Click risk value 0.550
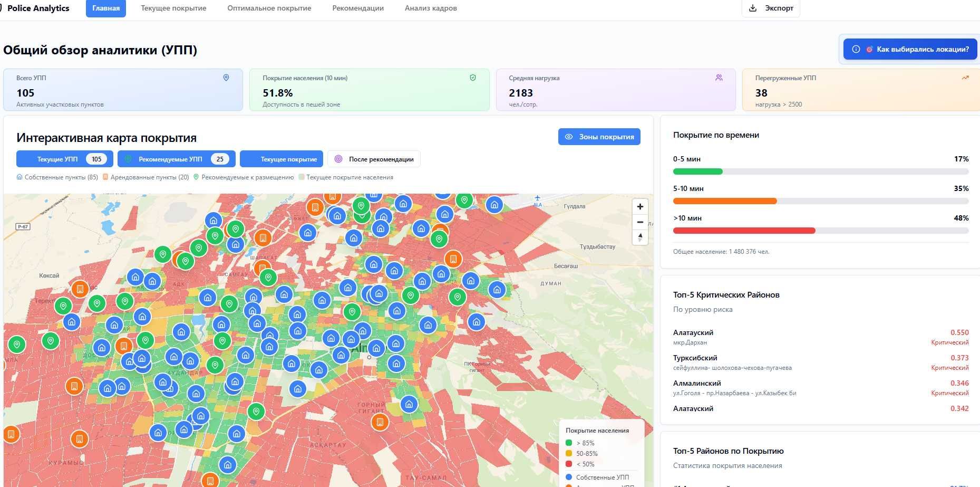 point(959,332)
